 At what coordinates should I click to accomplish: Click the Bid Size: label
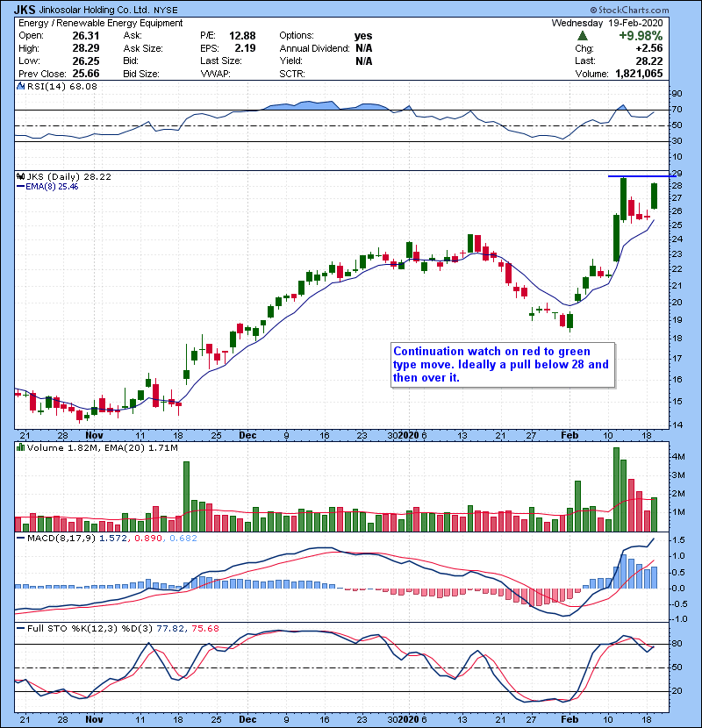pos(141,74)
